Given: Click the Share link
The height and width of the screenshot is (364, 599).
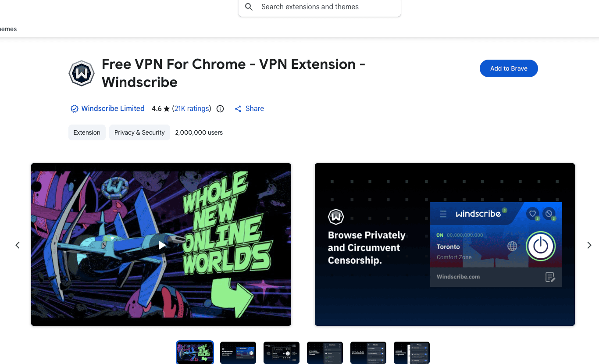Looking at the screenshot, I should coord(255,108).
